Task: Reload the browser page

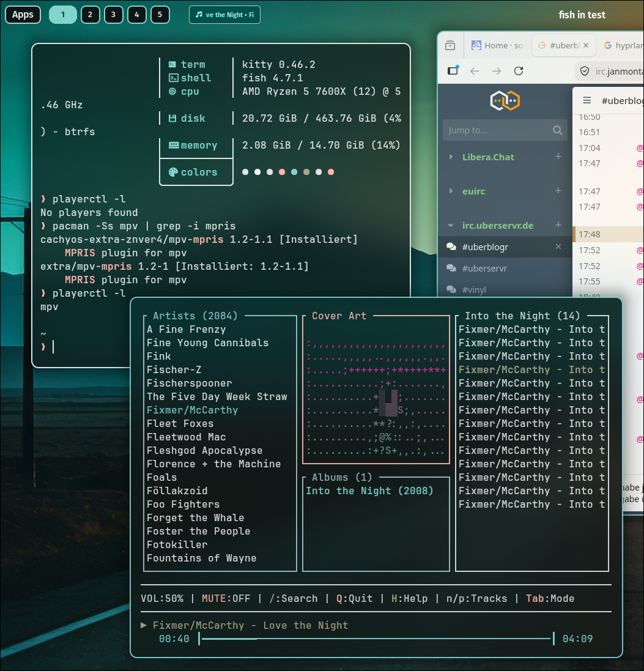Action: coord(519,71)
